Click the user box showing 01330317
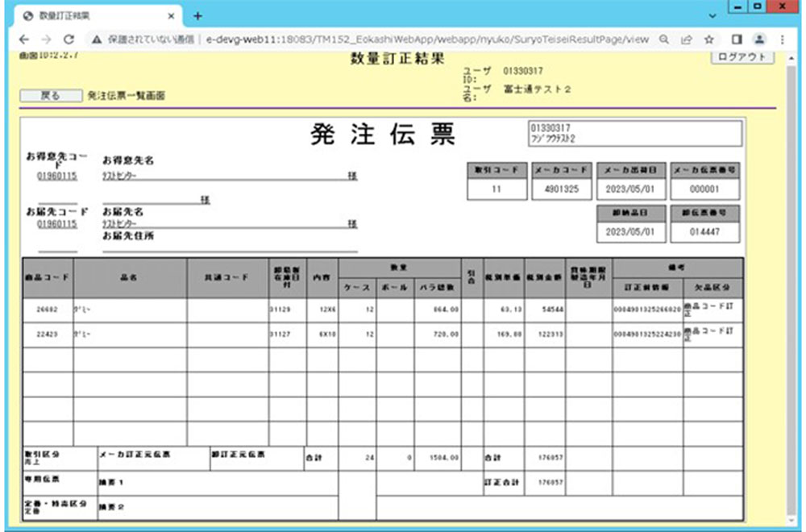 point(635,134)
